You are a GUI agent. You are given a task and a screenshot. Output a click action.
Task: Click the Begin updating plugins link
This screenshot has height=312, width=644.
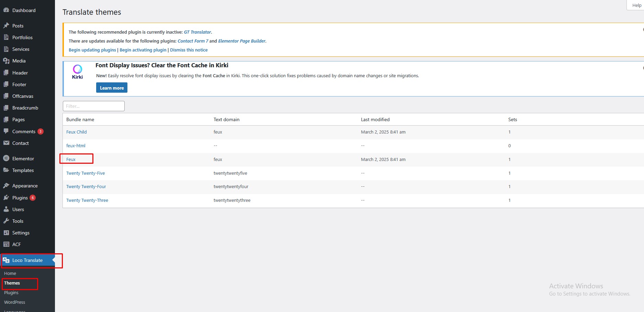click(92, 50)
